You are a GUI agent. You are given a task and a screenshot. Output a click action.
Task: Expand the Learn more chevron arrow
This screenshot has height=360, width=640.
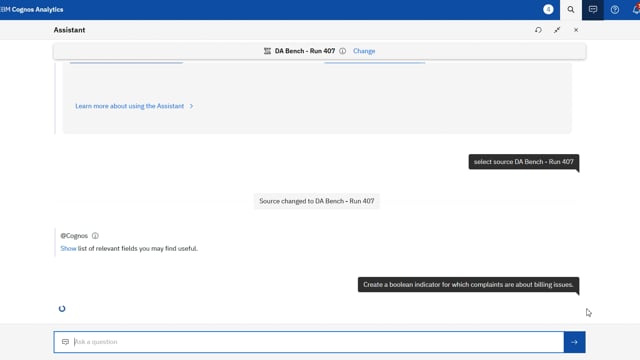coord(191,106)
